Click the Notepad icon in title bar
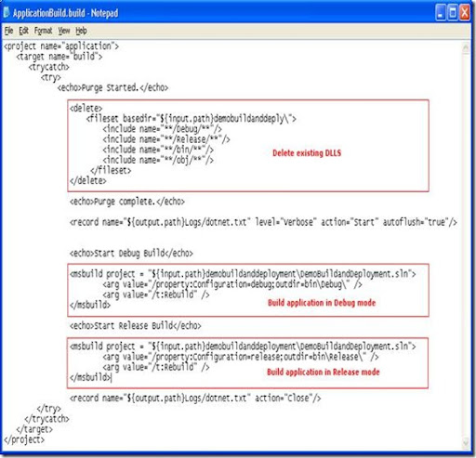This screenshot has height=458, width=476. coord(7,12)
